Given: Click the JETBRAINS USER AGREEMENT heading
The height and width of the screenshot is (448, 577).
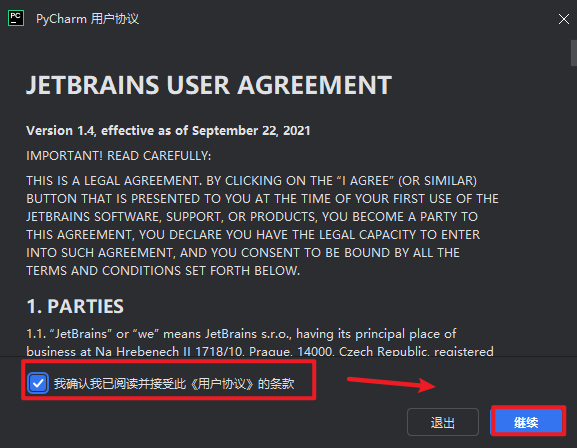Looking at the screenshot, I should click(209, 85).
